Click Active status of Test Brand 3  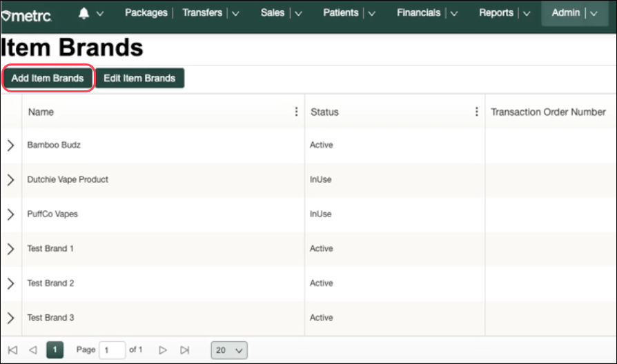(x=321, y=318)
